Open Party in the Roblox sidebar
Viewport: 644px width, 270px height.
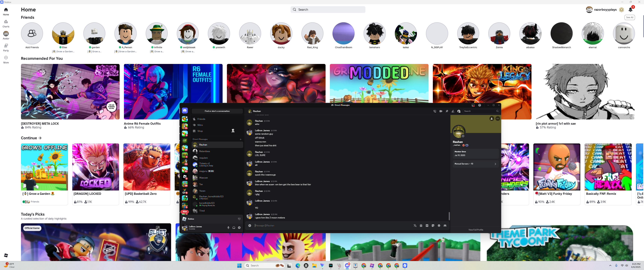click(x=6, y=47)
